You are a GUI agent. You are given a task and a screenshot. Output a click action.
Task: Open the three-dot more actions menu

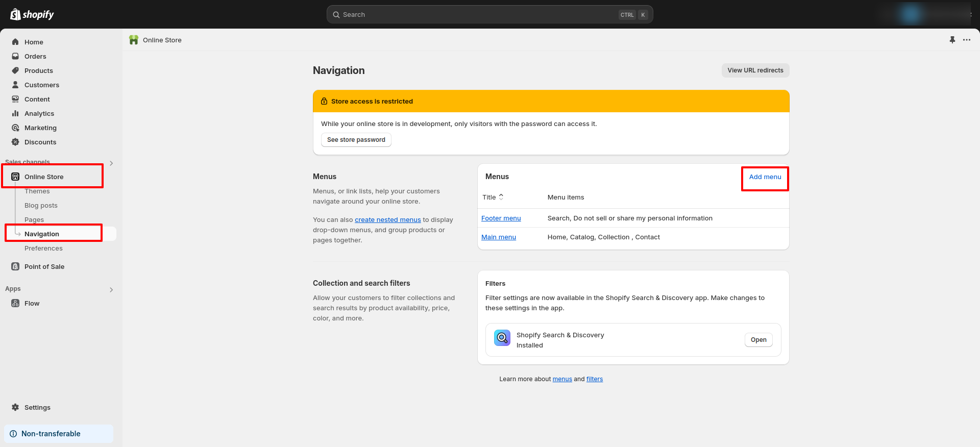[x=967, y=40]
